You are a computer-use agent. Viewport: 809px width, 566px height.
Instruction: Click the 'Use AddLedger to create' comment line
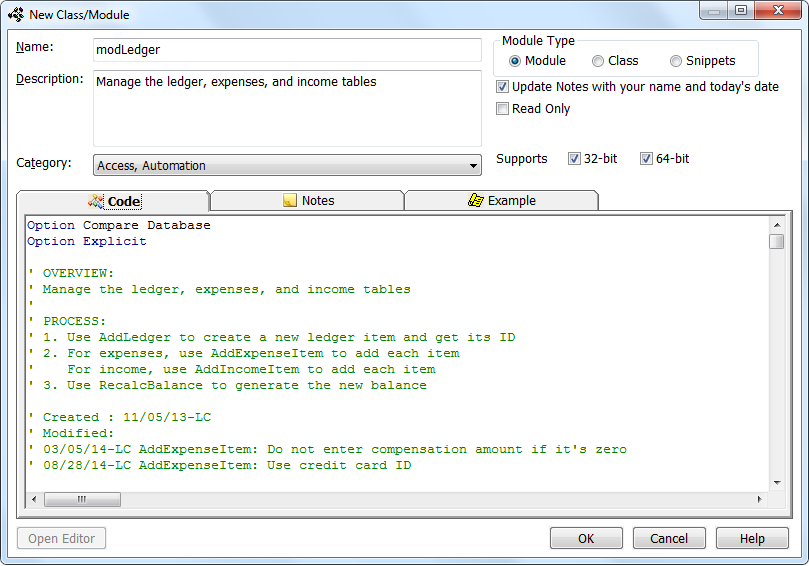[x=272, y=337]
